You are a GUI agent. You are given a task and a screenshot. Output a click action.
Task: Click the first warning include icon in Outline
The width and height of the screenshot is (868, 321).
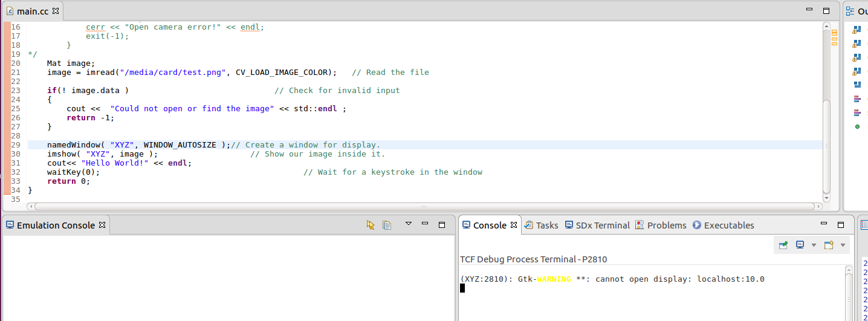857,30
